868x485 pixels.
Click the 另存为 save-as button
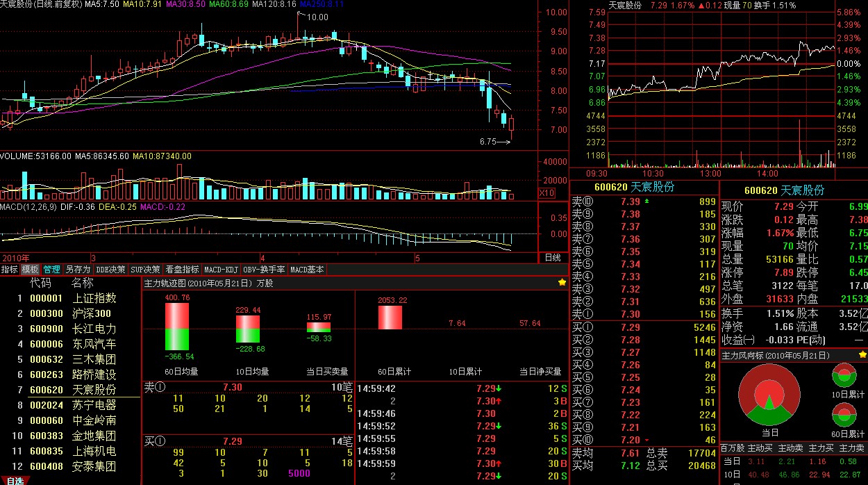[x=78, y=270]
